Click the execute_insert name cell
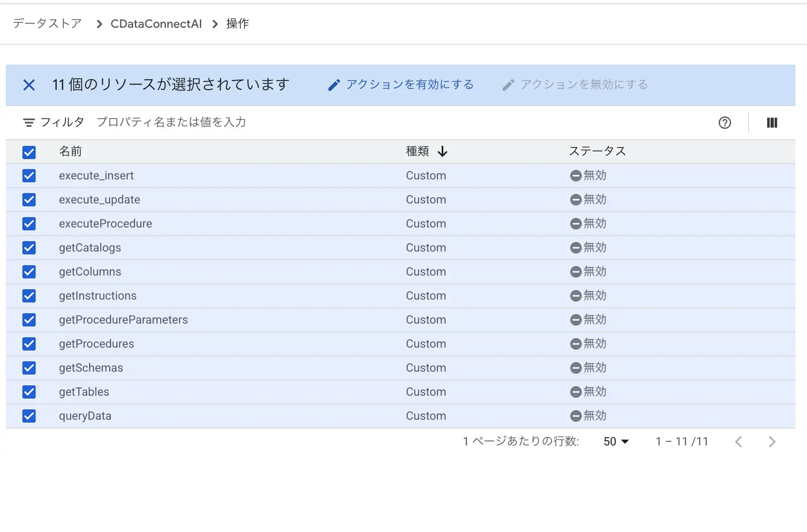The width and height of the screenshot is (807, 532). (x=96, y=176)
